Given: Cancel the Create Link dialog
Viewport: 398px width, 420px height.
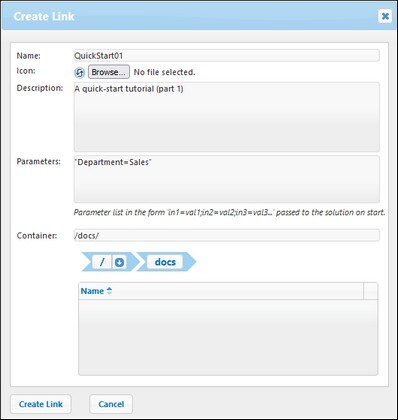Looking at the screenshot, I should tap(111, 404).
